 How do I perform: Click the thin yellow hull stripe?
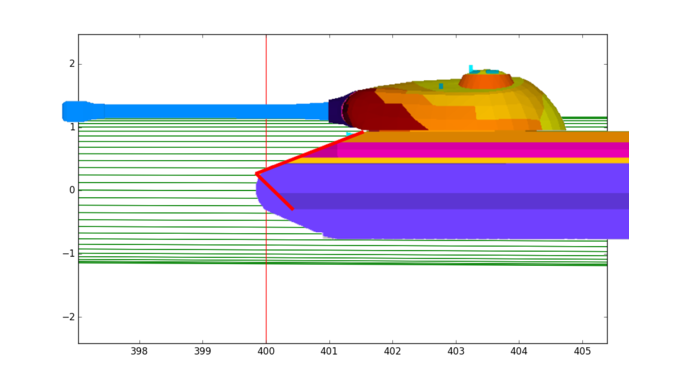click(x=458, y=160)
